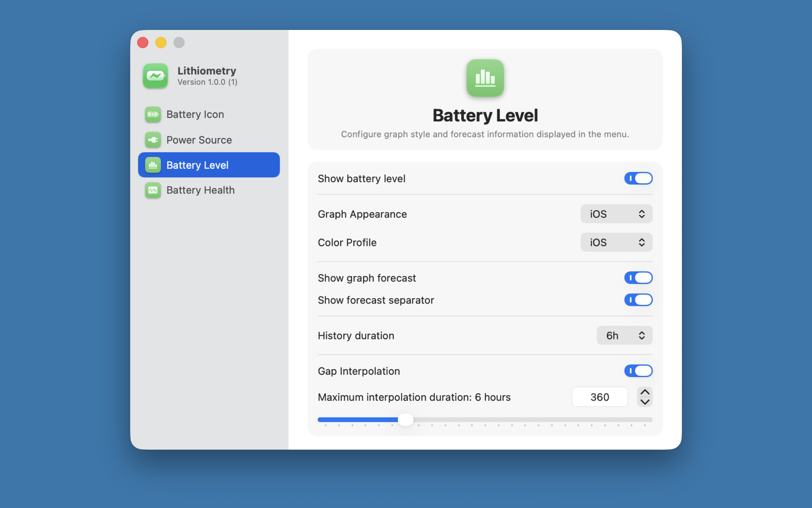
Task: Turn off Show graph forecast
Action: pyautogui.click(x=638, y=278)
